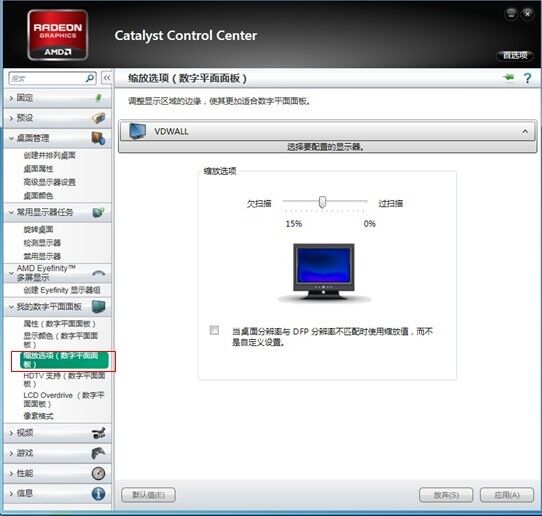This screenshot has width=542, height=516.
Task: Collapse the AMD Eyefinity 多屏显示 section
Action: click(x=11, y=273)
